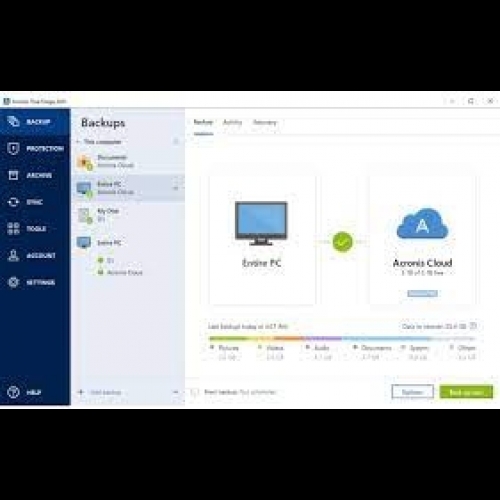Click the Pictures legend label
The height and width of the screenshot is (500, 500).
(228, 348)
